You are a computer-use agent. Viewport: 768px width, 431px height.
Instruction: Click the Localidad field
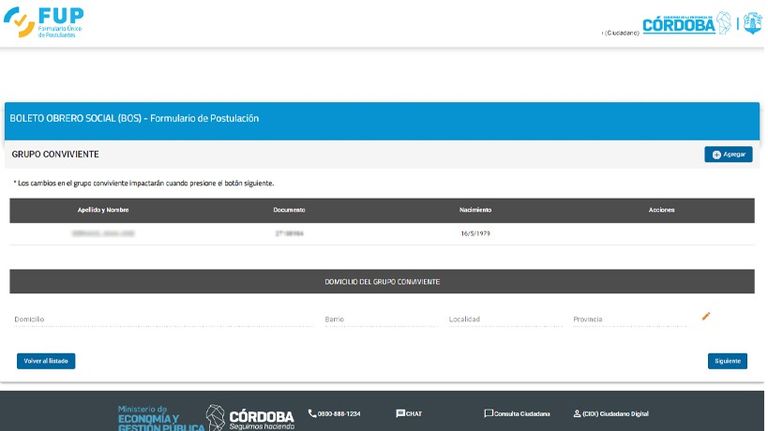coord(505,319)
